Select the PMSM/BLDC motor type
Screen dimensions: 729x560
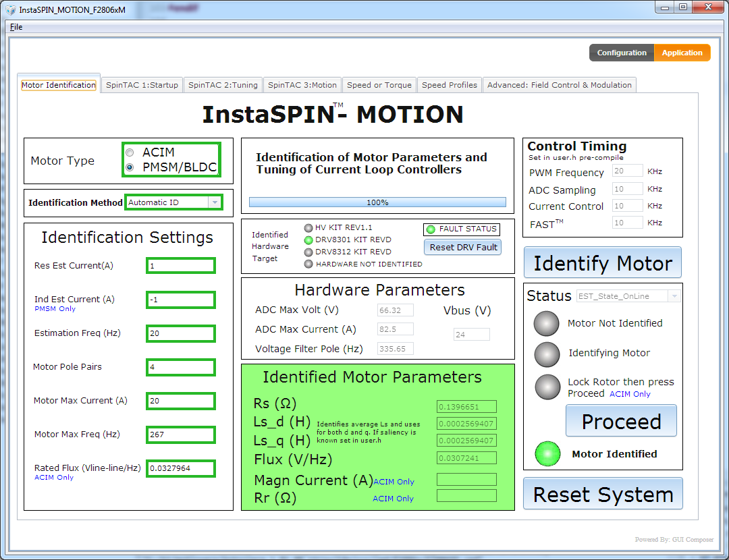click(130, 167)
